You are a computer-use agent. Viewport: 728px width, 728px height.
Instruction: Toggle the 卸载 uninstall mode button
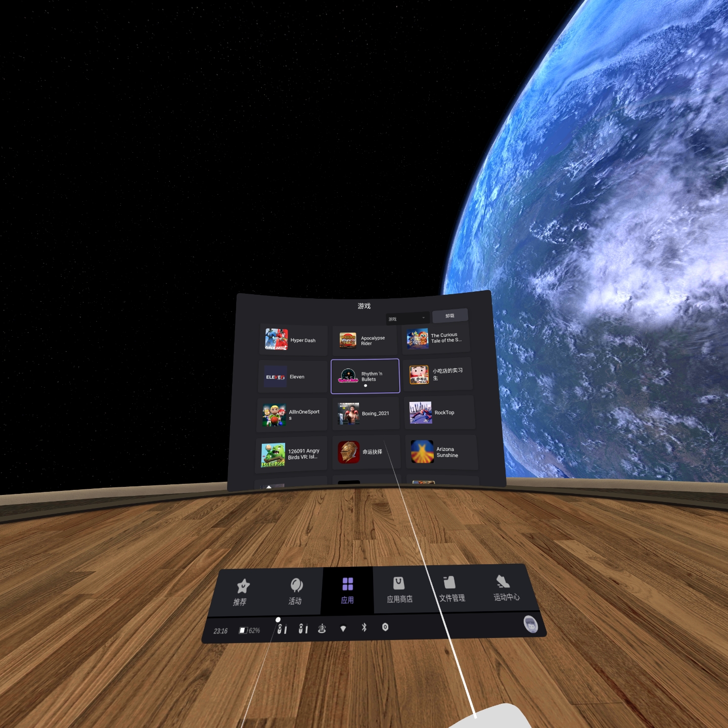(449, 315)
